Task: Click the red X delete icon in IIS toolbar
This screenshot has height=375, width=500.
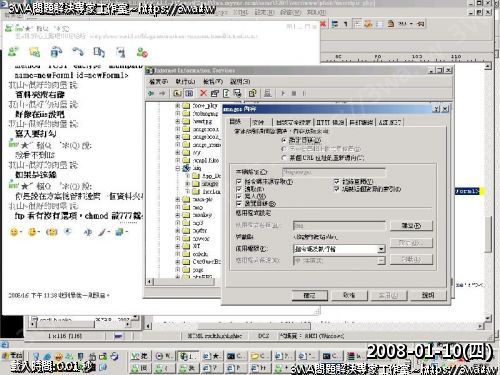Action: pyautogui.click(x=203, y=93)
